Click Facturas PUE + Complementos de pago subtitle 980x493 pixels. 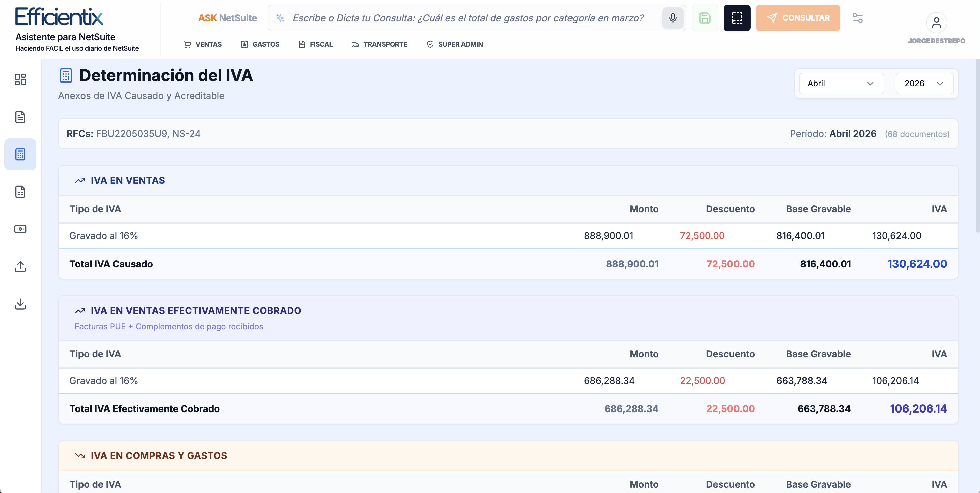[x=169, y=326]
